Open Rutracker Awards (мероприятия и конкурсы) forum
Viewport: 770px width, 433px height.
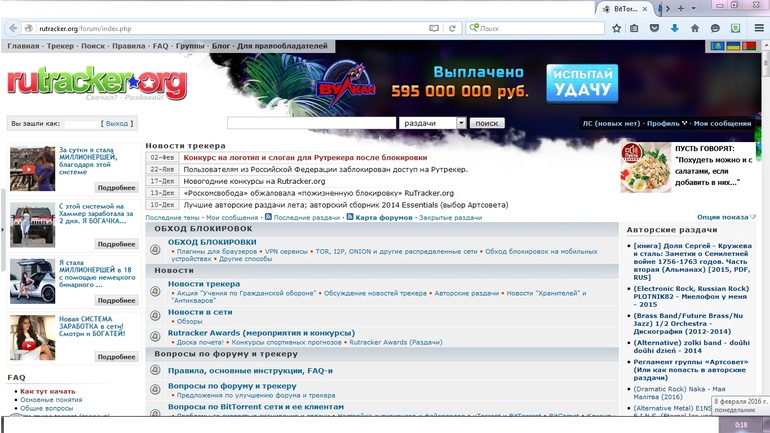point(261,333)
